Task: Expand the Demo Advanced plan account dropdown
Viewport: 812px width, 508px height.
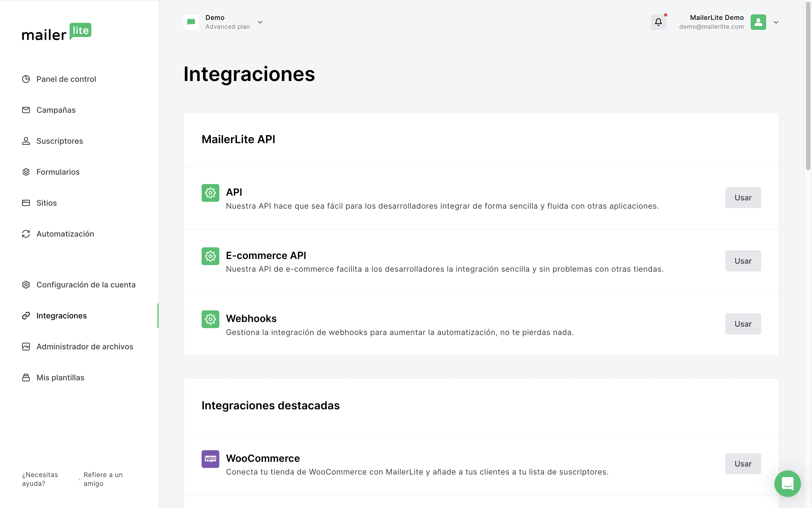Action: pos(260,22)
